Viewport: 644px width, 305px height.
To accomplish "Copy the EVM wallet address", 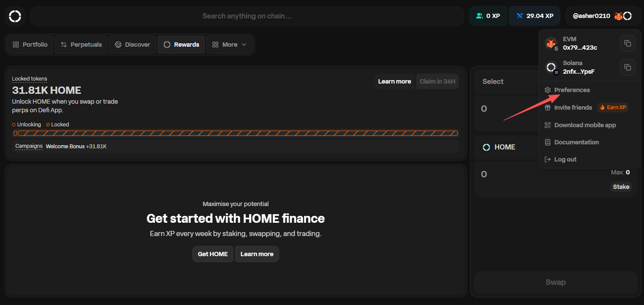I will point(627,43).
